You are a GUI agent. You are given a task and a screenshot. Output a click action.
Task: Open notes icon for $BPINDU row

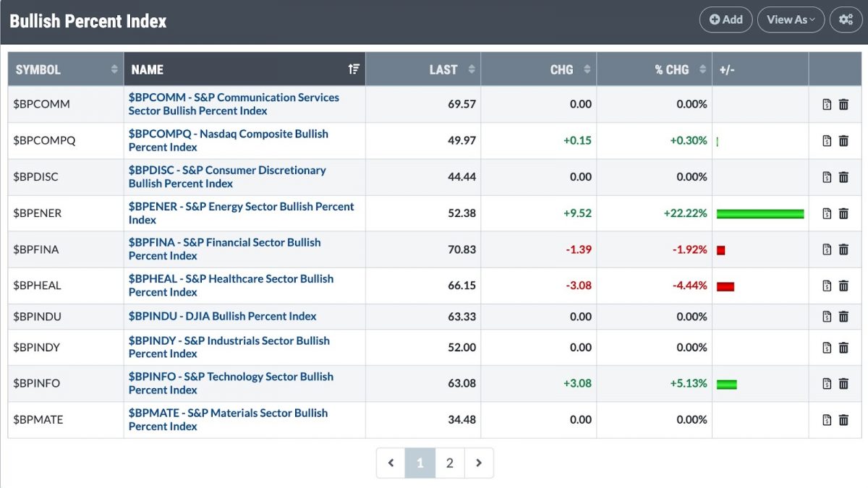pyautogui.click(x=827, y=317)
